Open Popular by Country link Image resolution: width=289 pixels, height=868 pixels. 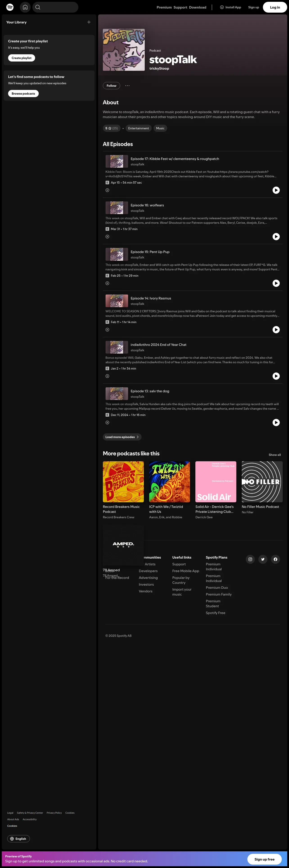pyautogui.click(x=181, y=580)
